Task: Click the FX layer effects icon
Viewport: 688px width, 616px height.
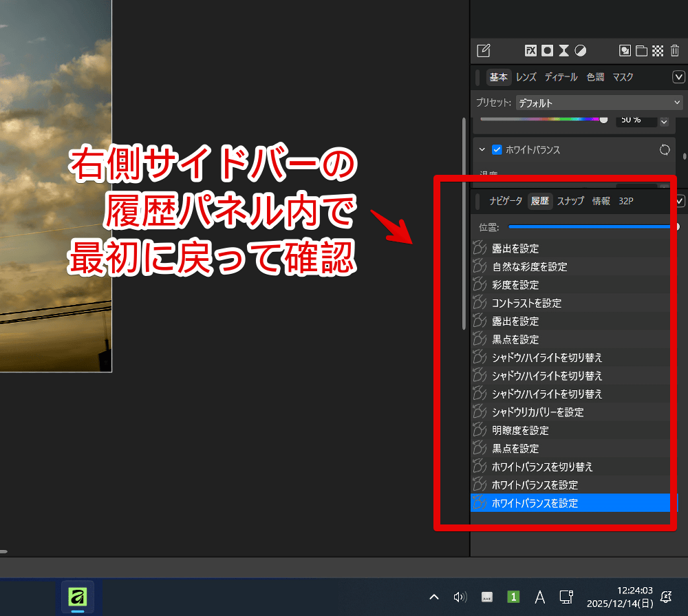Action: tap(530, 50)
